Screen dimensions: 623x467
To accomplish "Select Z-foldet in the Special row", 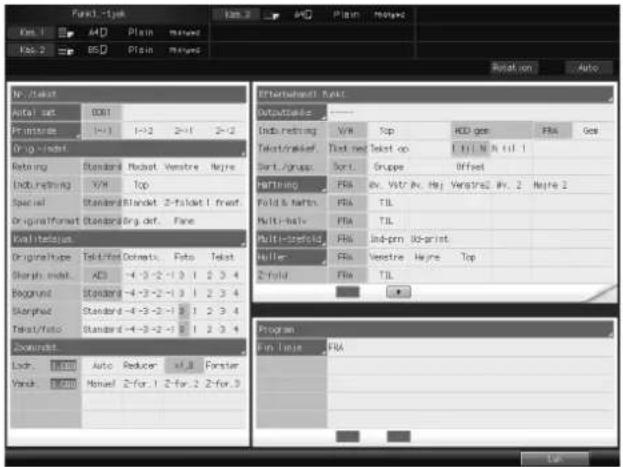I will point(184,203).
